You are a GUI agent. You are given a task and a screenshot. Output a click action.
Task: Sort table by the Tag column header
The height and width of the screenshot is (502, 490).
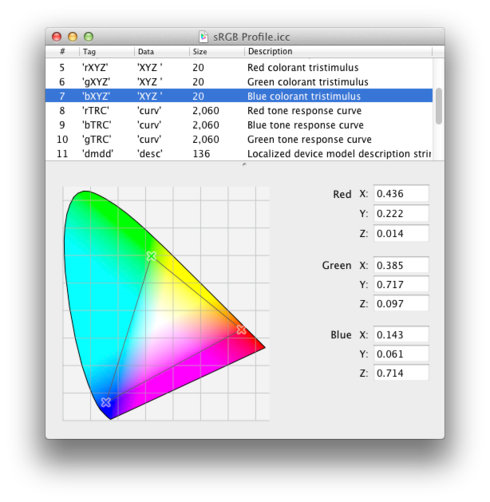pyautogui.click(x=107, y=51)
